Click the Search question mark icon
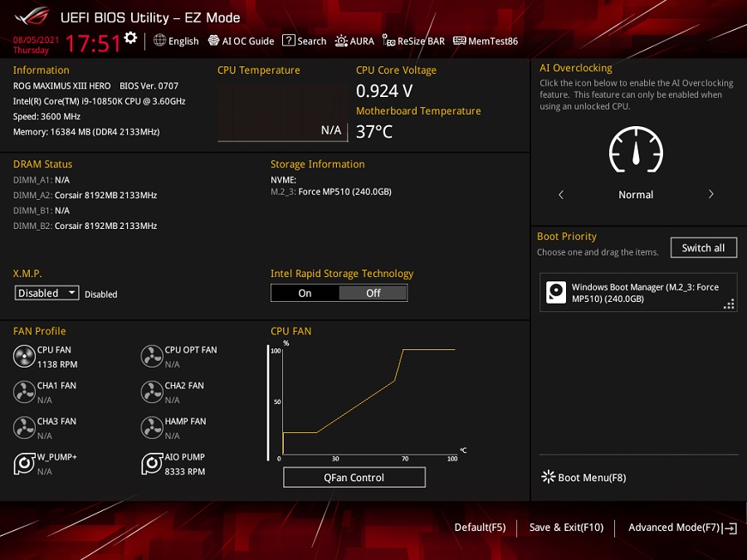The height and width of the screenshot is (560, 747). (288, 41)
